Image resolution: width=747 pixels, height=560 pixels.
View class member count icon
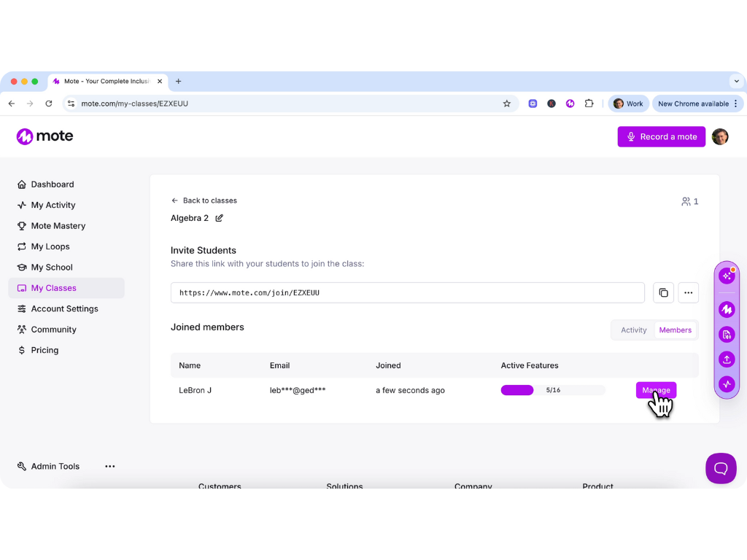(689, 201)
